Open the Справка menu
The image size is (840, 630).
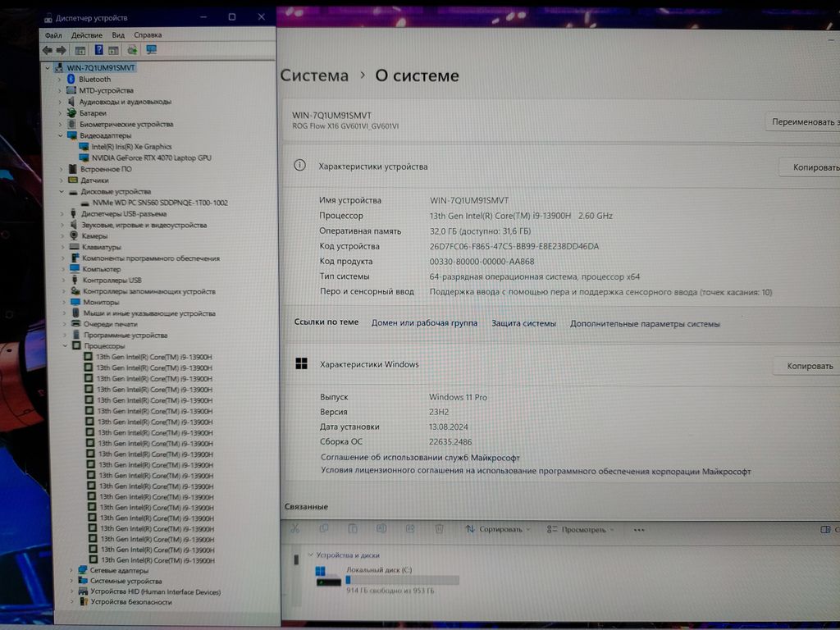[148, 35]
